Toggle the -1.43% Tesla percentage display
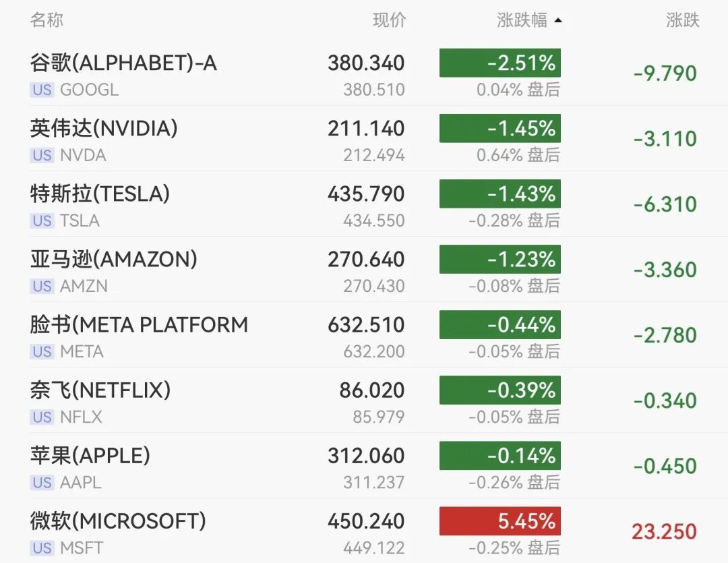The height and width of the screenshot is (563, 728). coord(500,194)
